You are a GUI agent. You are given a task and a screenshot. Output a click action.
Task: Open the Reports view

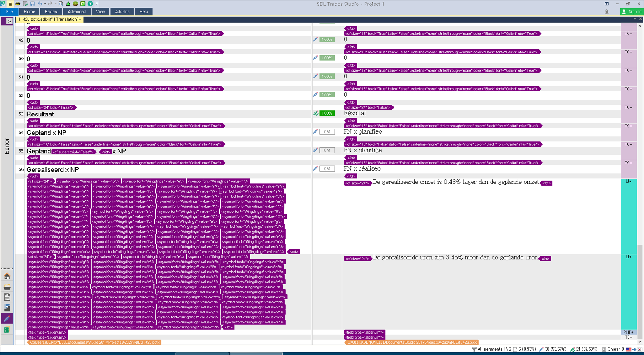[x=7, y=308]
